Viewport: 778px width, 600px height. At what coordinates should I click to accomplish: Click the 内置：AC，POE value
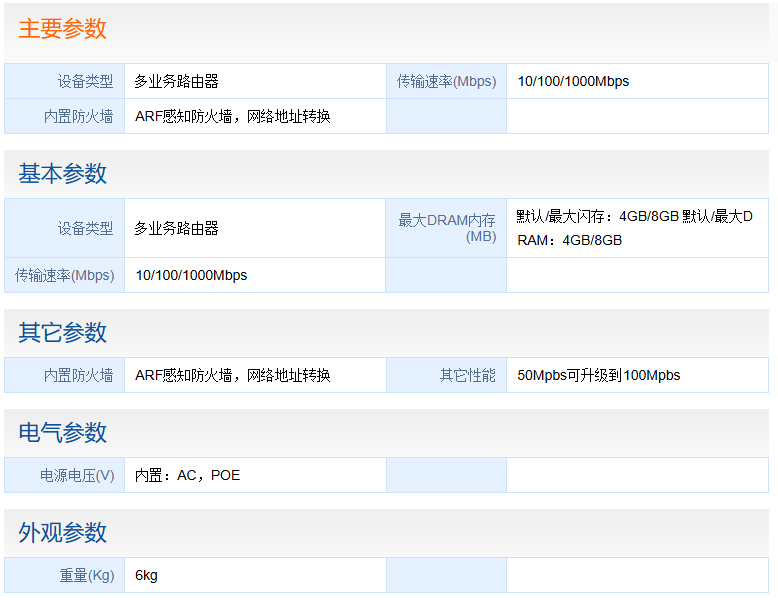188,475
